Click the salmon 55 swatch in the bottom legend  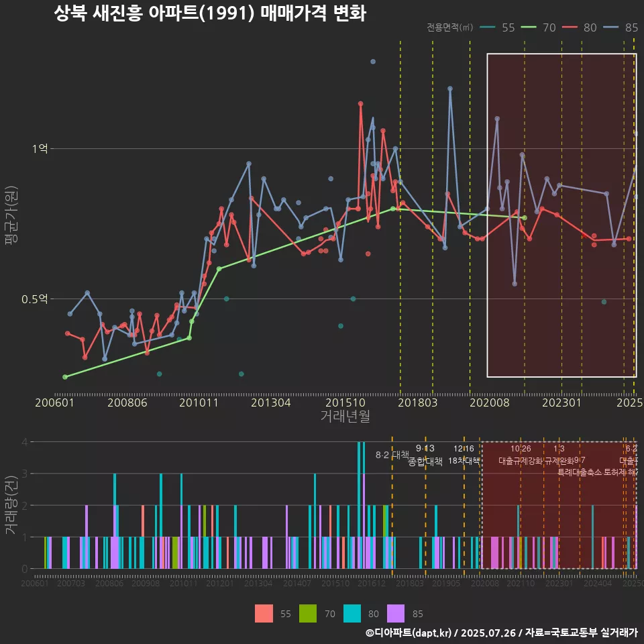pyautogui.click(x=264, y=614)
